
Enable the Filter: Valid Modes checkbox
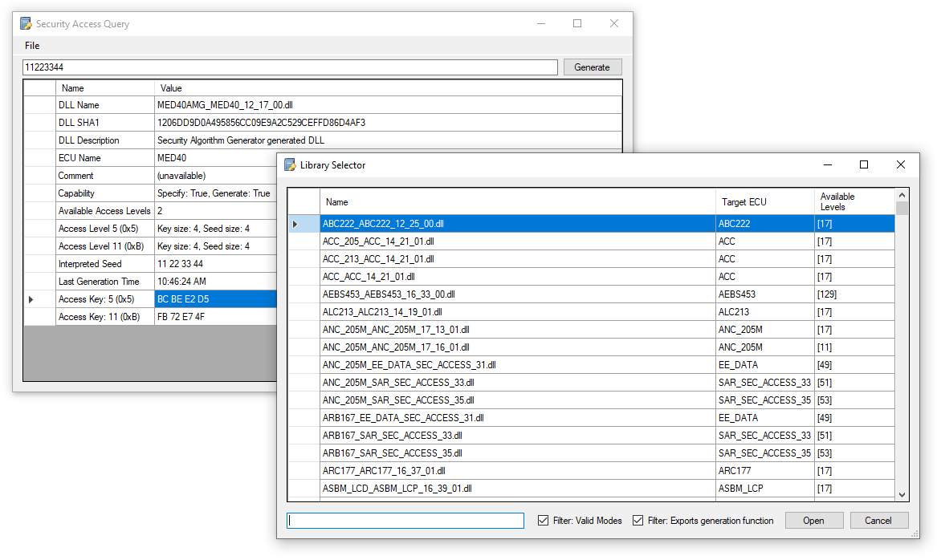coord(544,520)
